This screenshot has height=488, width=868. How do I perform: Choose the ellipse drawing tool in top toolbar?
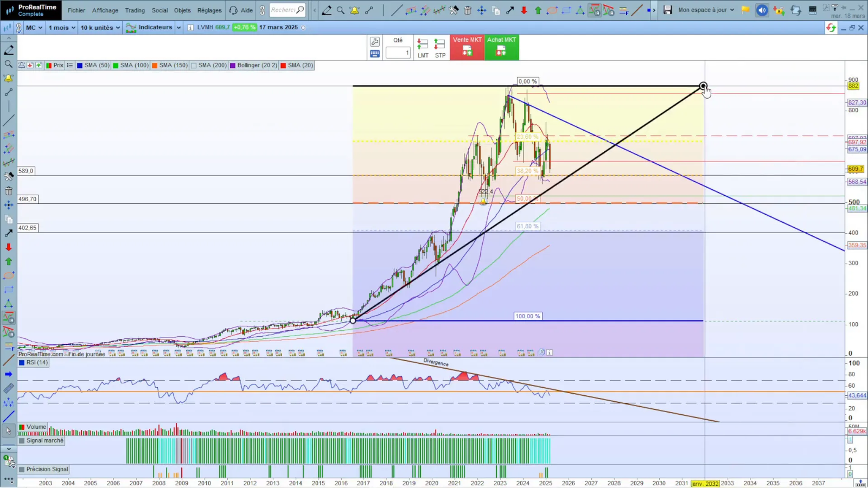552,10
